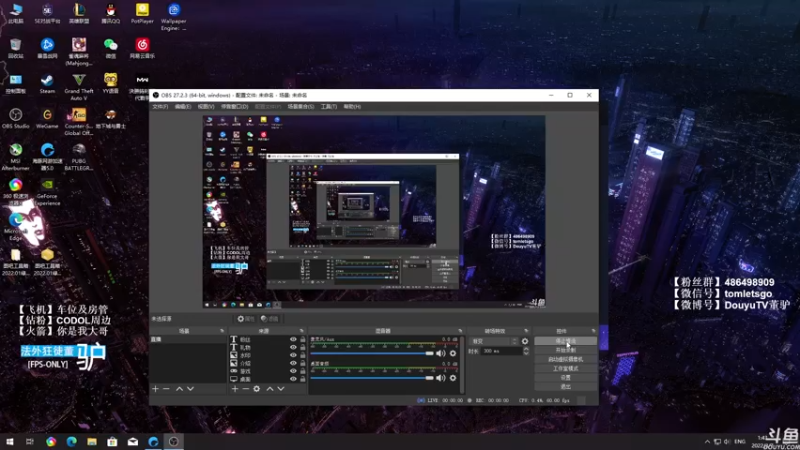Open the GeForce Experience desktop shortcut
Image resolution: width=800 pixels, height=450 pixels.
(x=47, y=192)
